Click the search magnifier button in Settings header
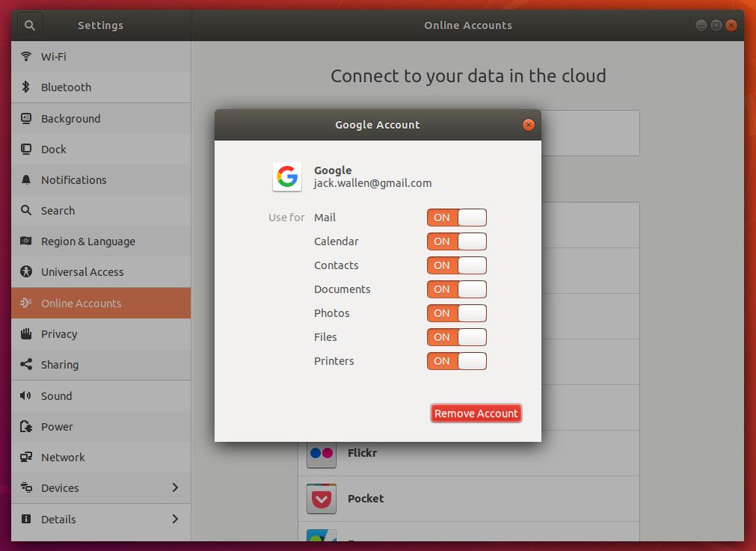 tap(29, 25)
